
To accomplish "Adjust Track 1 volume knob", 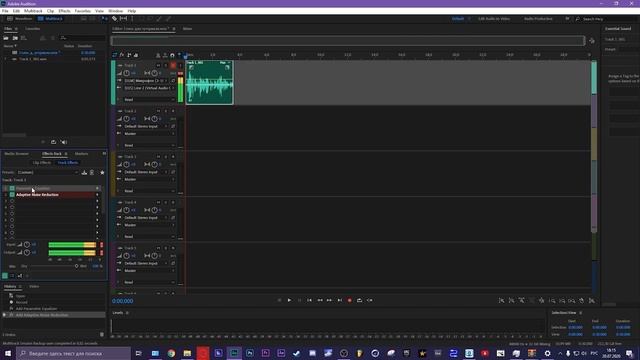I will click(127, 73).
